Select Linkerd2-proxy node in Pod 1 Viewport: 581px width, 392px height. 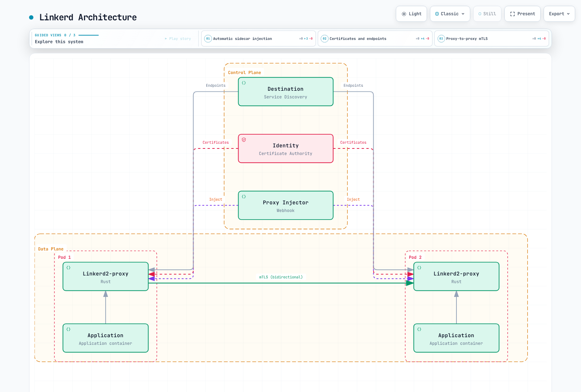[106, 277]
